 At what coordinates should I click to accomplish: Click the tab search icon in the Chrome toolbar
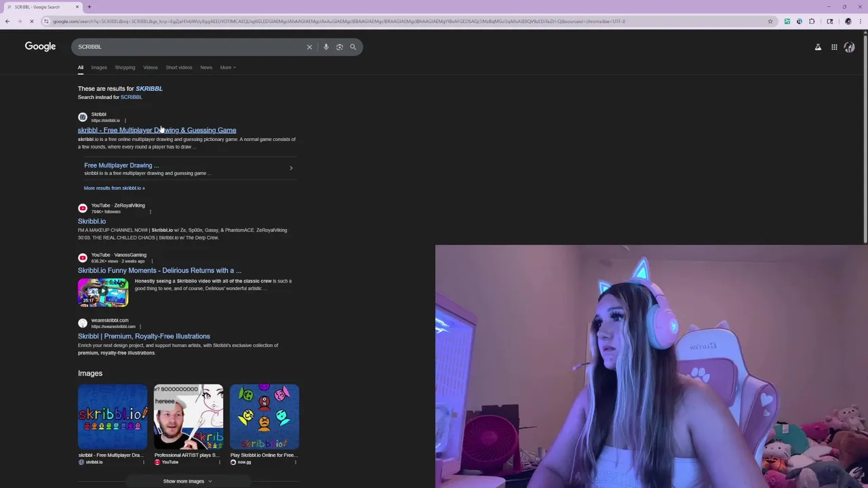pos(829,21)
